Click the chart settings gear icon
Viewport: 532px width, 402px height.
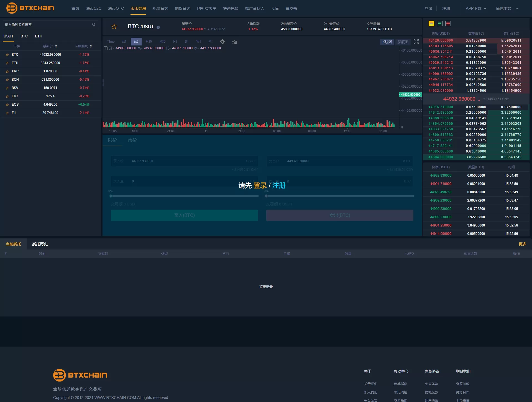222,42
